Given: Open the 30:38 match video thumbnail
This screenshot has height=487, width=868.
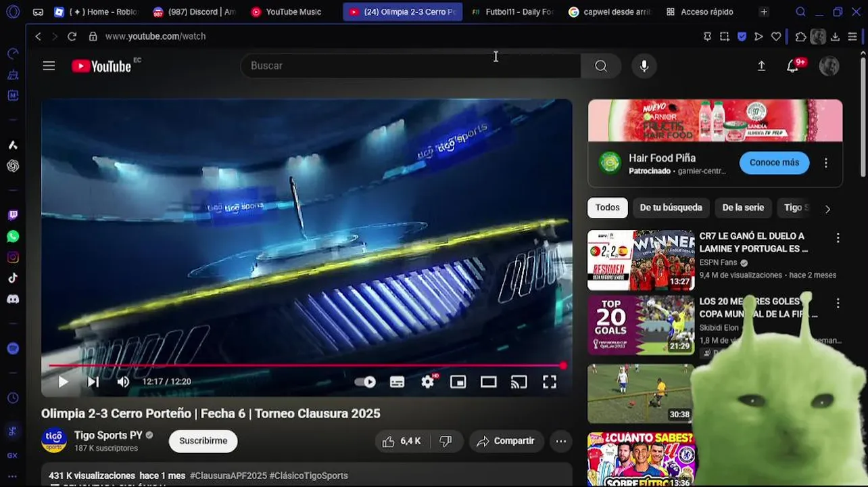Looking at the screenshot, I should pos(641,394).
